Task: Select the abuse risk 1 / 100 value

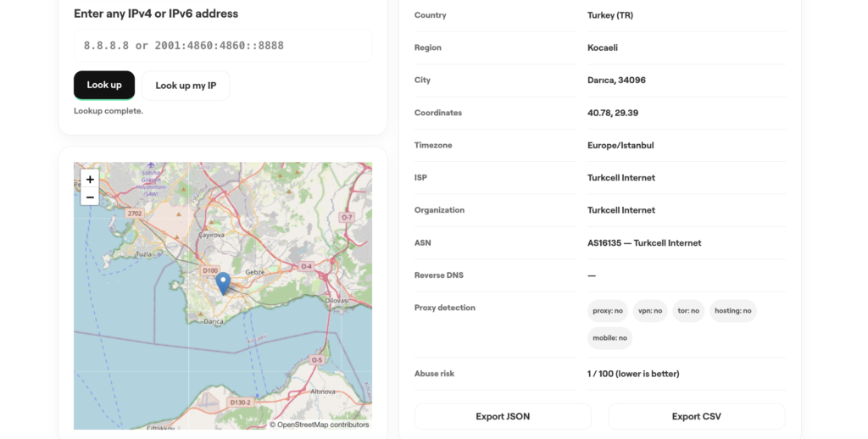Action: point(633,374)
